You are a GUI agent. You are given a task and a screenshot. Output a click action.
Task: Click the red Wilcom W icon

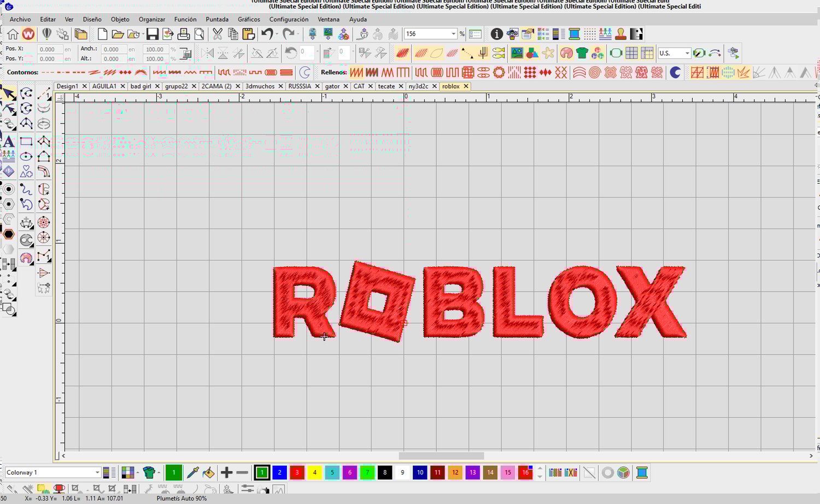tap(28, 34)
